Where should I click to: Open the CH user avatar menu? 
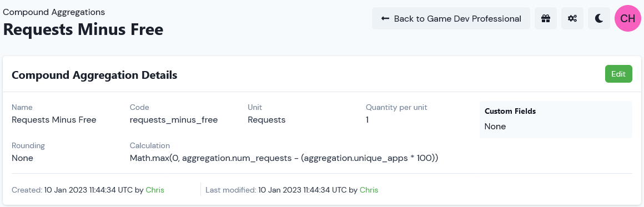click(x=627, y=18)
